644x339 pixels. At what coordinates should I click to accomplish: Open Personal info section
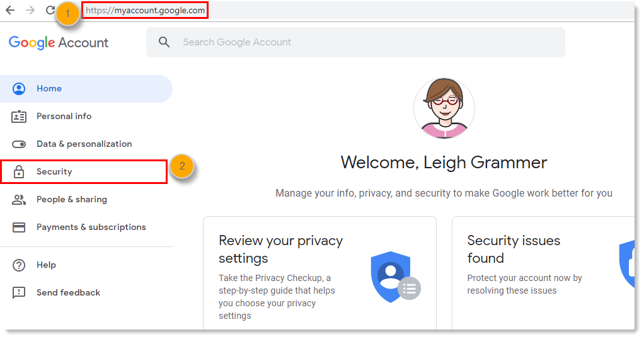point(64,117)
